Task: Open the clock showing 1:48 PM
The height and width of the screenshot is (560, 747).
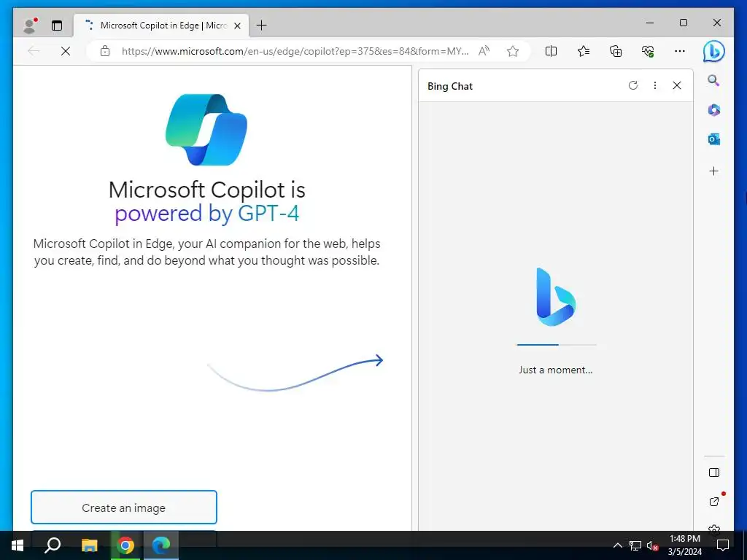Action: pyautogui.click(x=685, y=545)
